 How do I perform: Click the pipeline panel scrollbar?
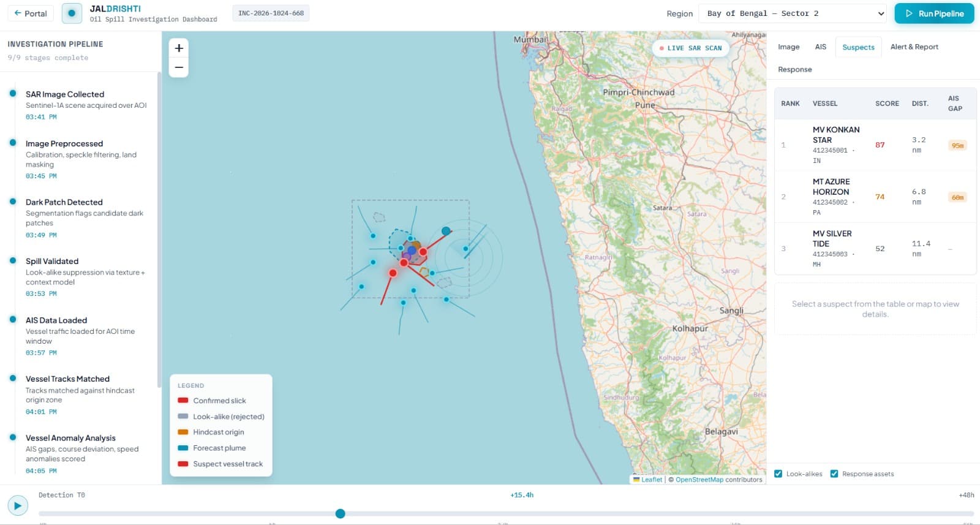pos(159,230)
